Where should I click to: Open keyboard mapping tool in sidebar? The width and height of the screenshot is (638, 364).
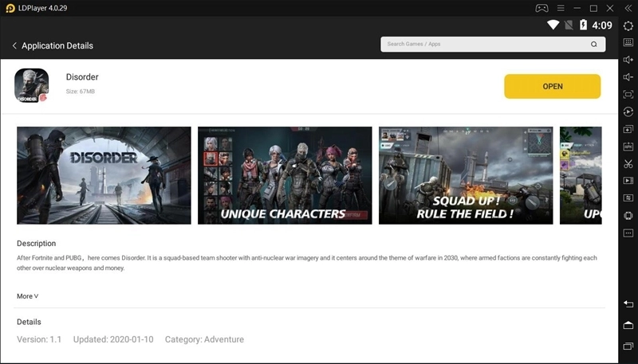point(628,43)
